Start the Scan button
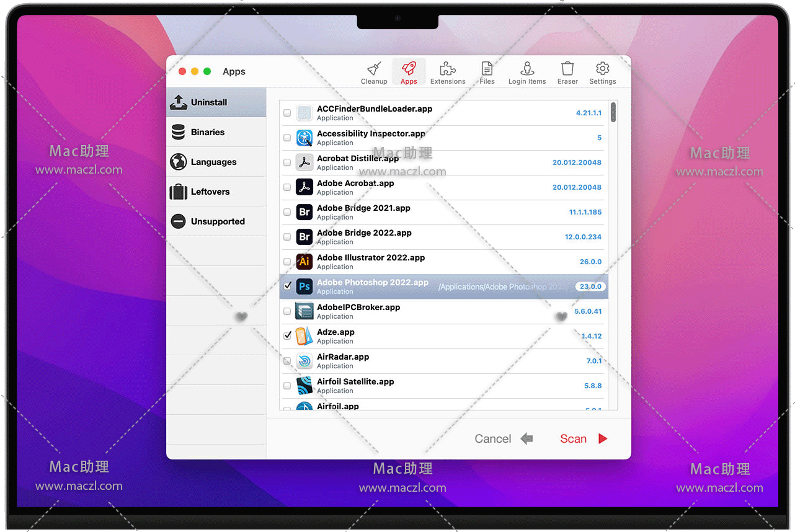The height and width of the screenshot is (532, 795). [x=584, y=439]
